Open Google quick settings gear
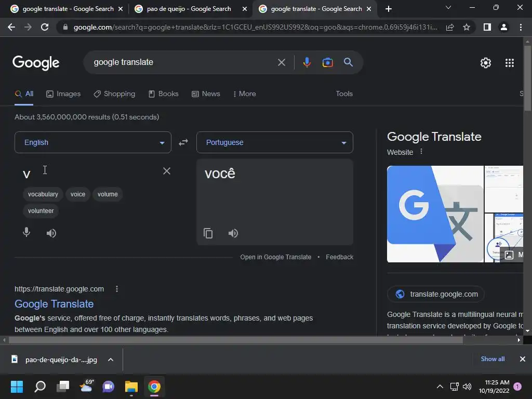 (486, 63)
